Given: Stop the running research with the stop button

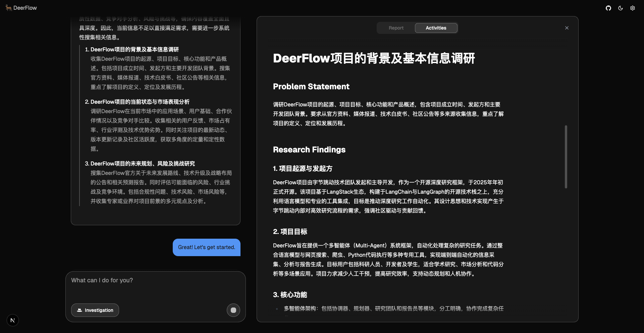Looking at the screenshot, I should pyautogui.click(x=233, y=310).
